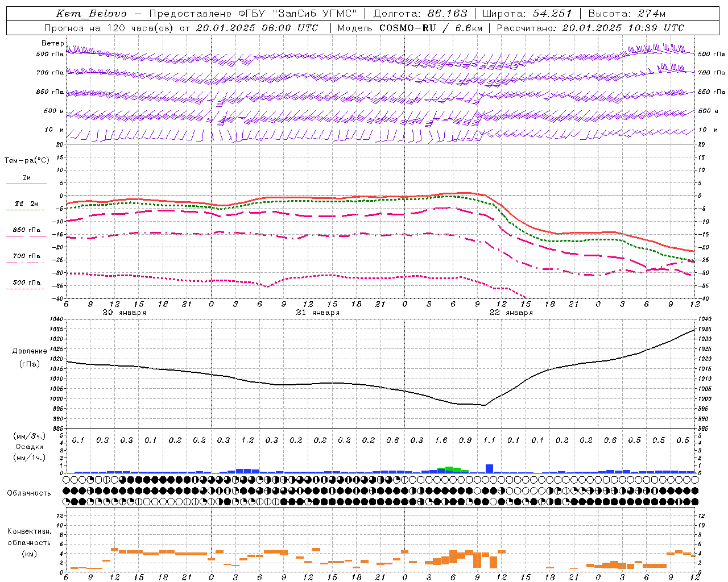Click the tall blue precipitation bar under 1.1
Image resolution: width=728 pixels, height=582 pixels.
pos(489,468)
